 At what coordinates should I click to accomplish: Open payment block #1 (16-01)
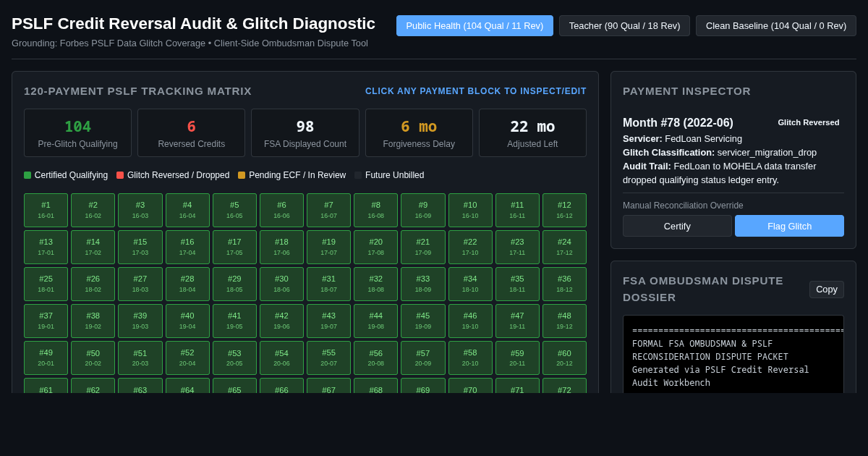pos(46,210)
